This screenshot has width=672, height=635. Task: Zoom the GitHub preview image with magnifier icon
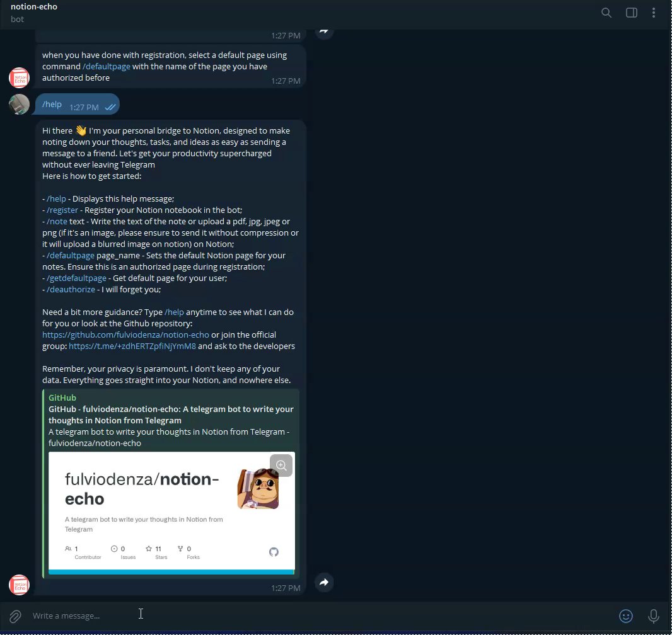pos(281,466)
